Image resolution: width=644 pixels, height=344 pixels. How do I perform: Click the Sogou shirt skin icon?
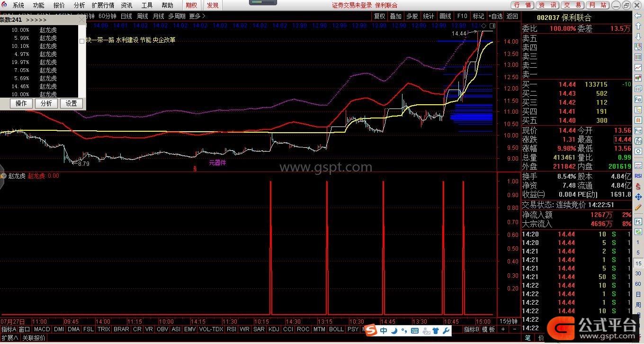click(436, 330)
